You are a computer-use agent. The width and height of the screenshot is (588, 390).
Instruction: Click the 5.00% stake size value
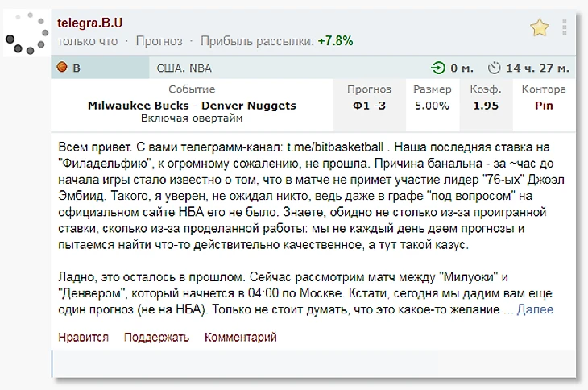click(432, 106)
